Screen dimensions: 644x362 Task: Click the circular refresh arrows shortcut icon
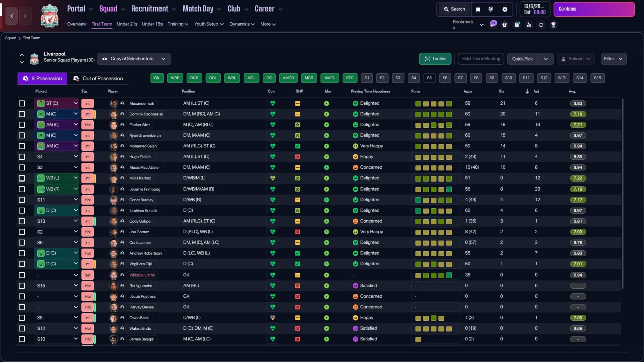[x=541, y=25]
